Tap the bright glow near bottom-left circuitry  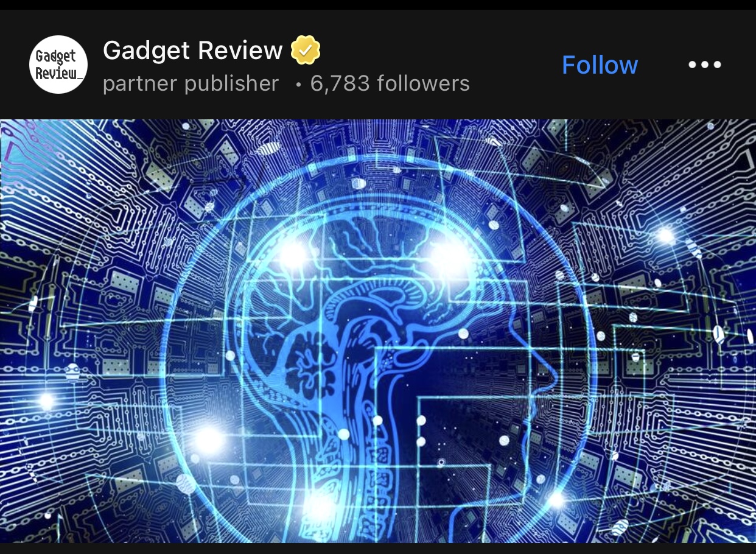(208, 440)
